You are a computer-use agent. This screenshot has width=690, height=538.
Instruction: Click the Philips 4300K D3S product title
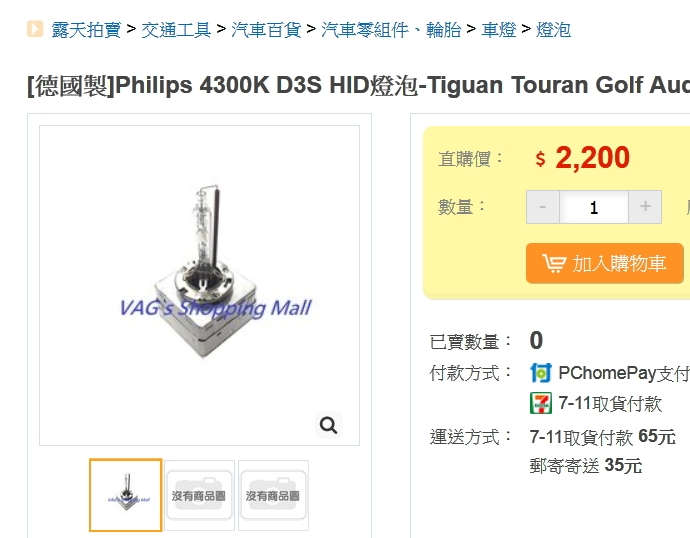(358, 85)
